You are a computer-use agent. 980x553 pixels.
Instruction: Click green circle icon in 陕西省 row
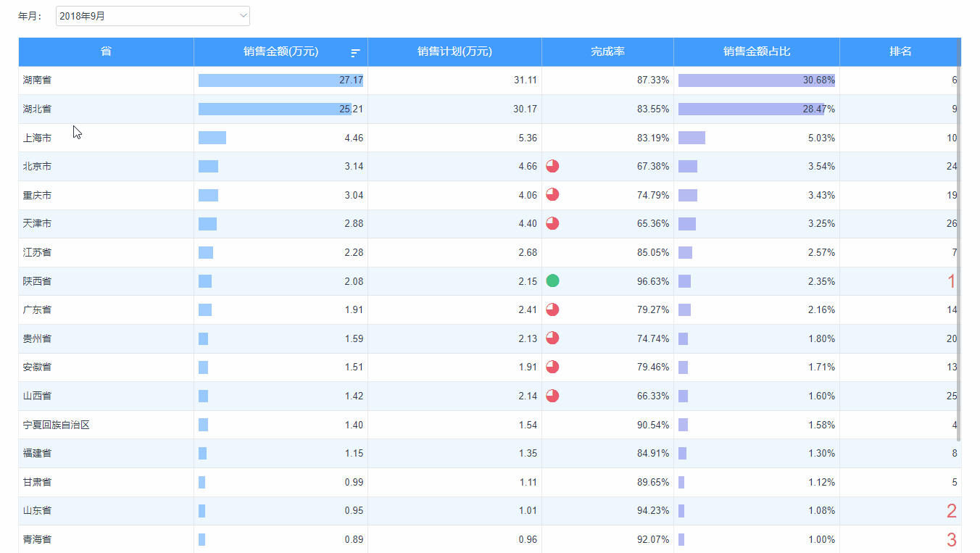[x=552, y=280]
